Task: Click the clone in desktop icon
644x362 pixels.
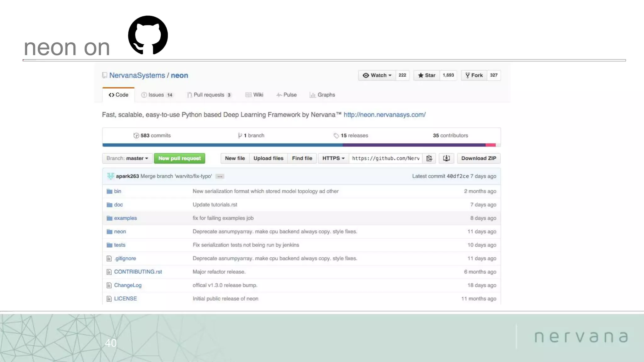Action: pos(447,158)
